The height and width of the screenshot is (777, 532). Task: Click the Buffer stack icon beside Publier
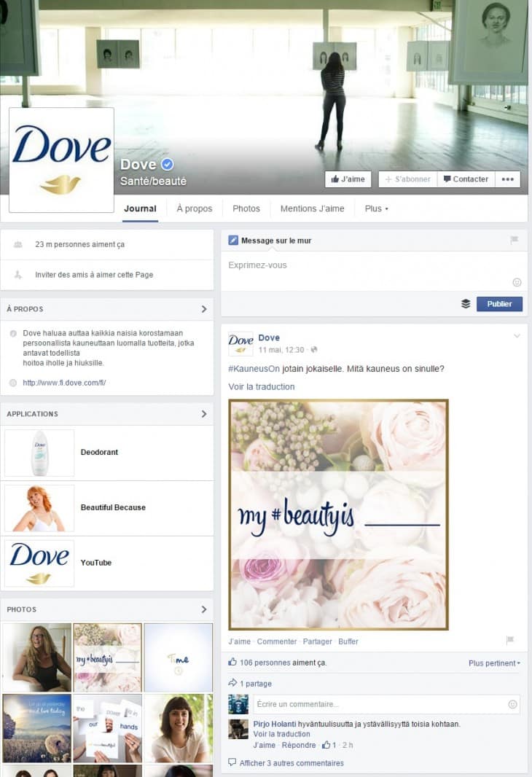pos(466,304)
